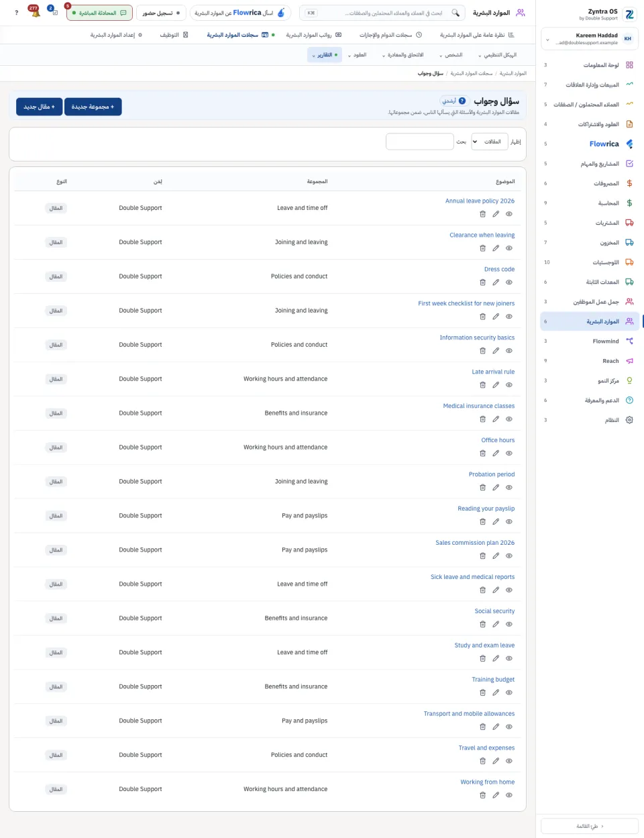Expand the "الشخص" submenu

click(451, 55)
